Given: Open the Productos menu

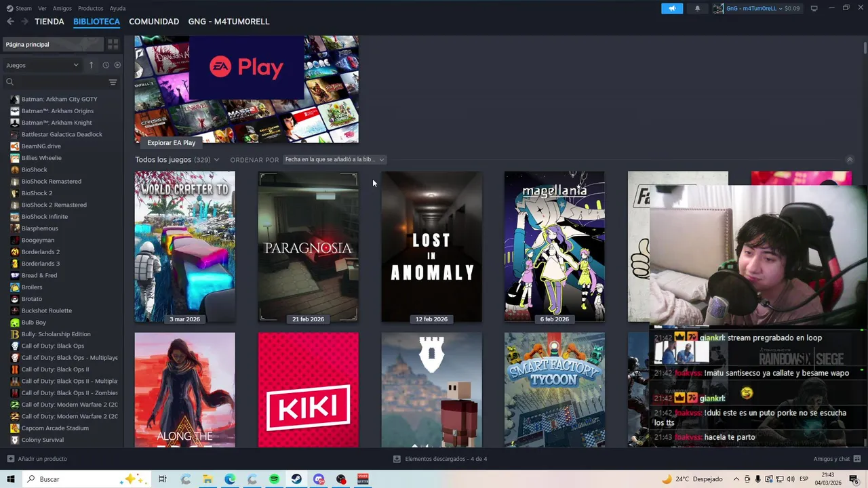Looking at the screenshot, I should coord(91,8).
